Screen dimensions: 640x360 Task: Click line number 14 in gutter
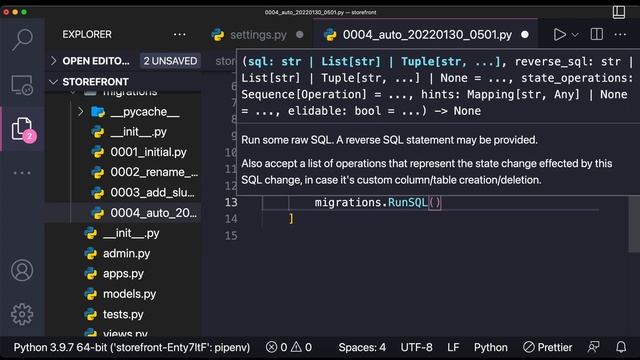coord(231,219)
